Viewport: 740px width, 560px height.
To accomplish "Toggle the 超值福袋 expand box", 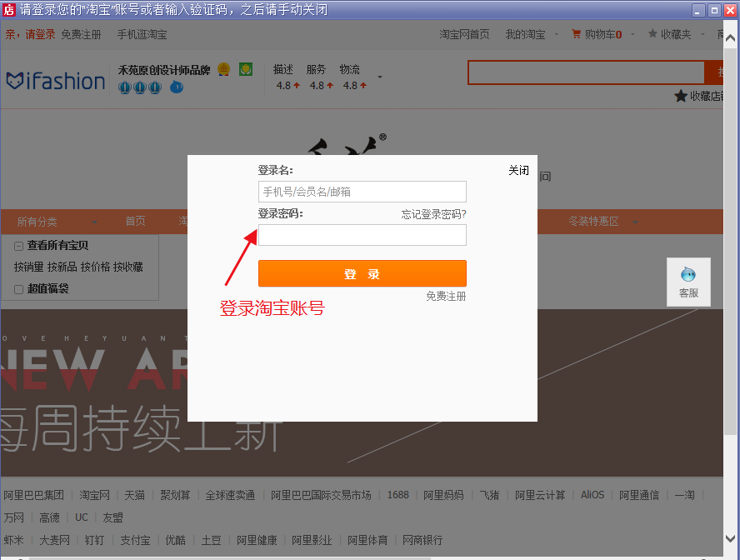I will (x=18, y=289).
